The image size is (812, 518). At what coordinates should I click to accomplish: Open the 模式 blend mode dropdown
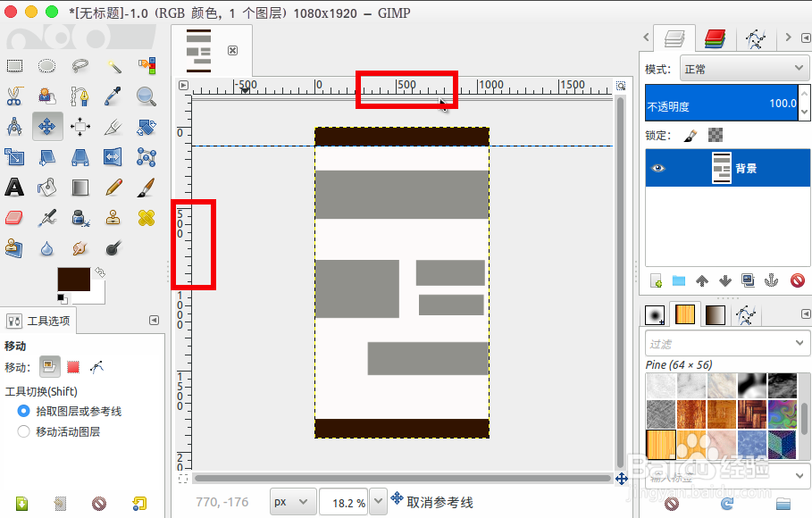pos(743,69)
